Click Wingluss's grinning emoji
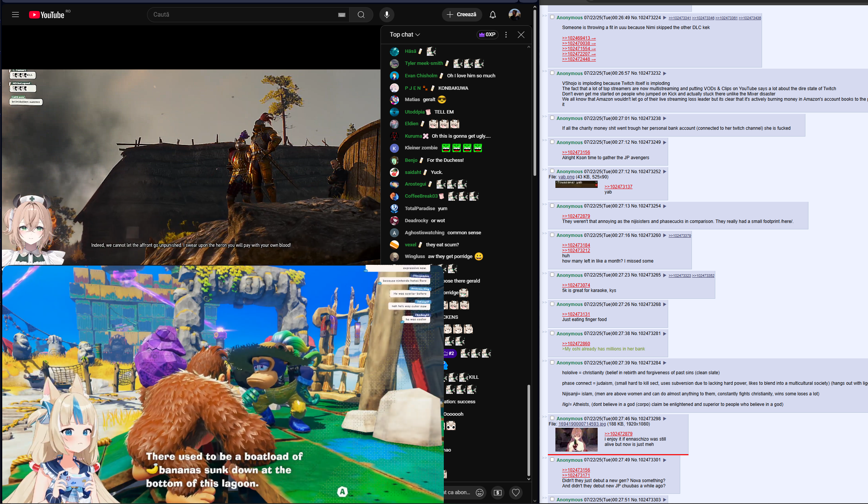Screen dimensions: 868x504 479,257
